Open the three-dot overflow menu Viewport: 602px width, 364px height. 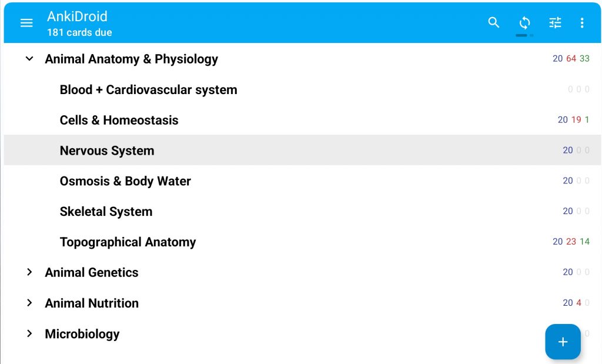[582, 23]
